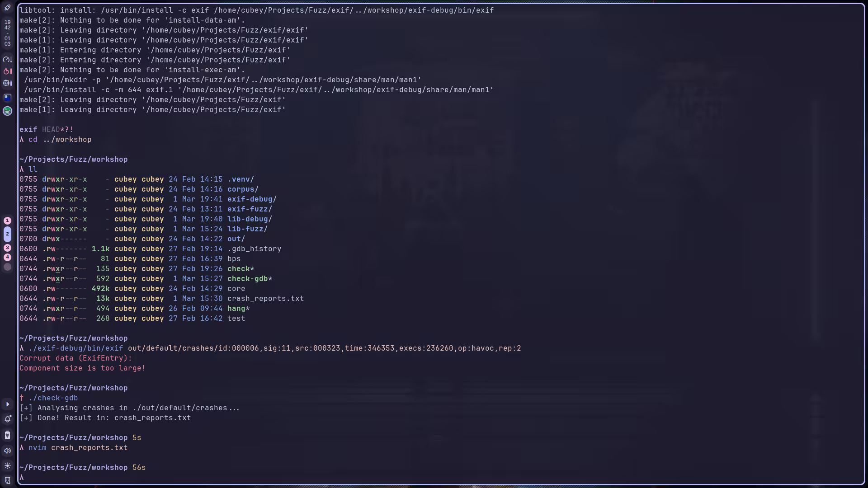
Task: Click the battery charging icon
Action: point(7,435)
